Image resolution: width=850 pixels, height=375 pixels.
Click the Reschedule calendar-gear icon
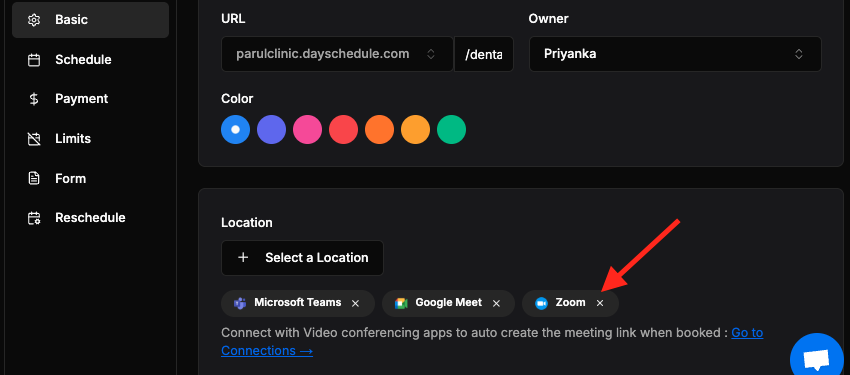pyautogui.click(x=34, y=218)
